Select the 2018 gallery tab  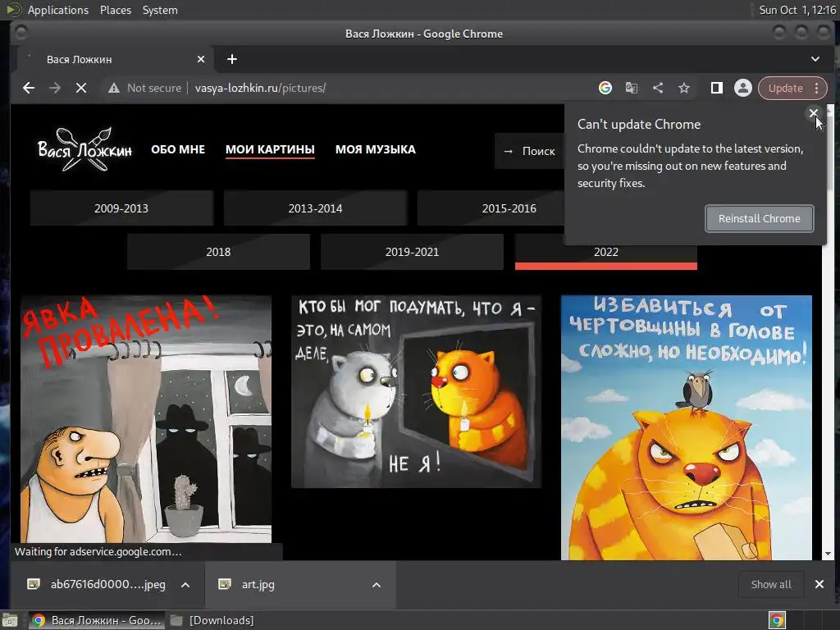click(218, 252)
